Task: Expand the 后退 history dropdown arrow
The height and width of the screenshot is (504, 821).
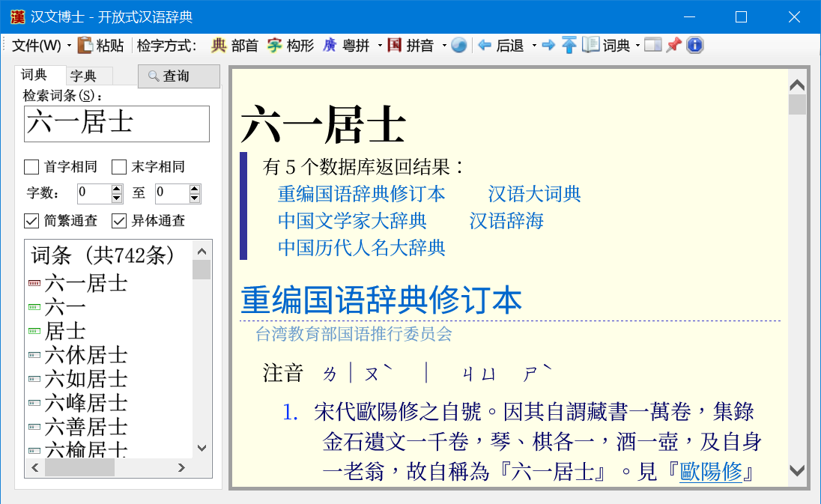Action: [x=534, y=46]
